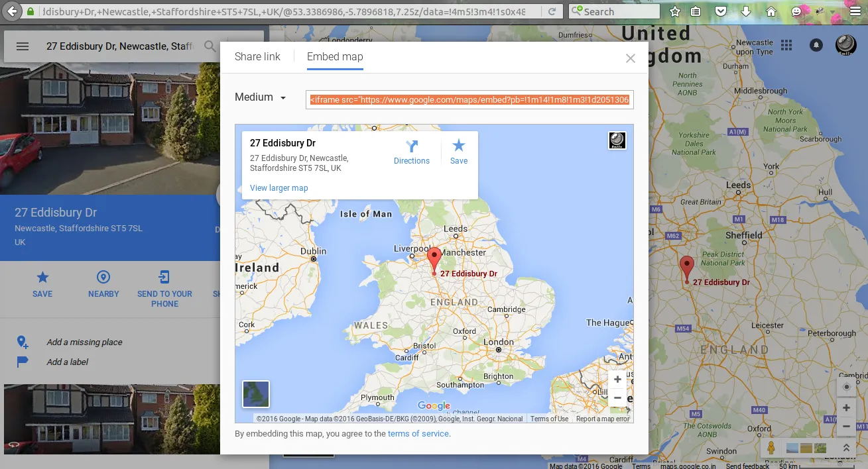868x469 pixels.
Task: Bookmark this page with the star icon
Action: pos(675,11)
